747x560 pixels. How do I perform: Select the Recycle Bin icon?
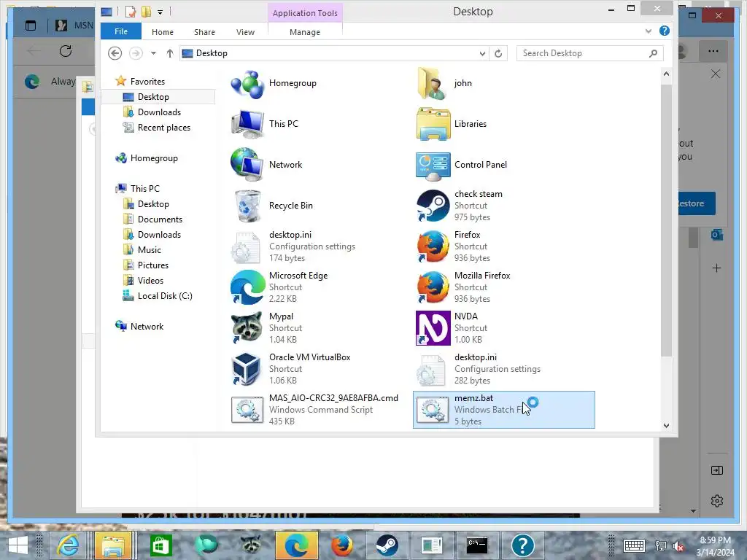coord(273,206)
